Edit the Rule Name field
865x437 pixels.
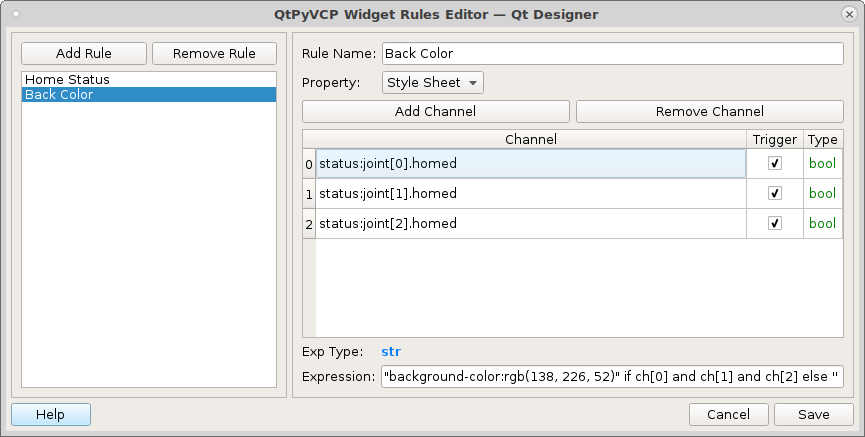pyautogui.click(x=612, y=54)
